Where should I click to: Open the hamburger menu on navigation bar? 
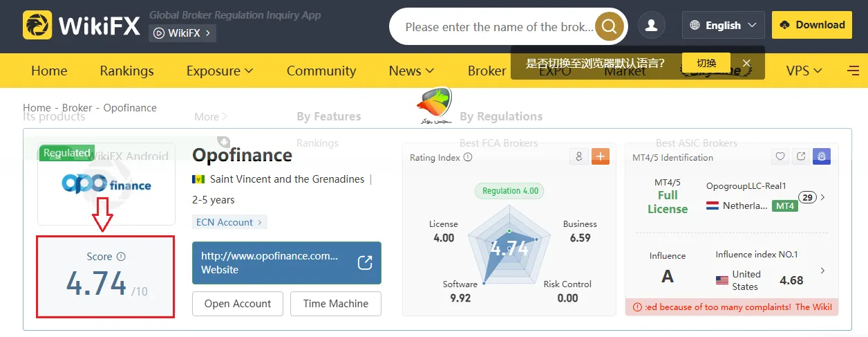tap(853, 71)
